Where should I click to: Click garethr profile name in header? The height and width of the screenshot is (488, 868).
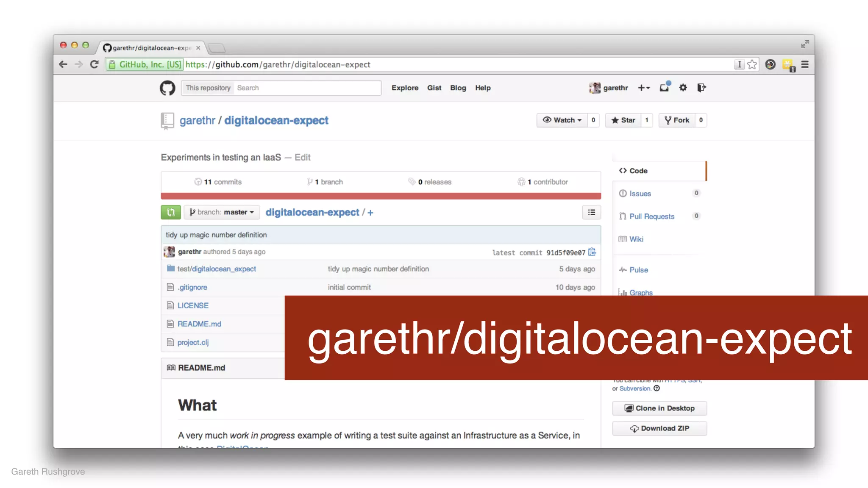click(x=615, y=88)
